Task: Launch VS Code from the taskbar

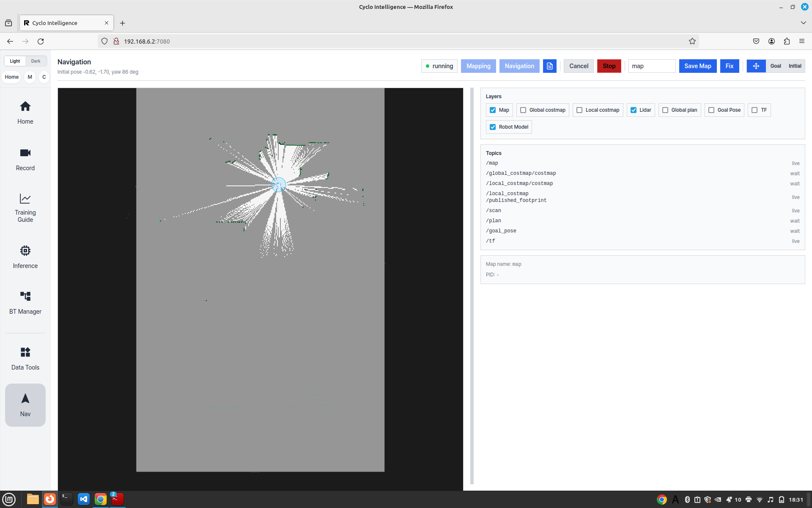Action: click(84, 499)
